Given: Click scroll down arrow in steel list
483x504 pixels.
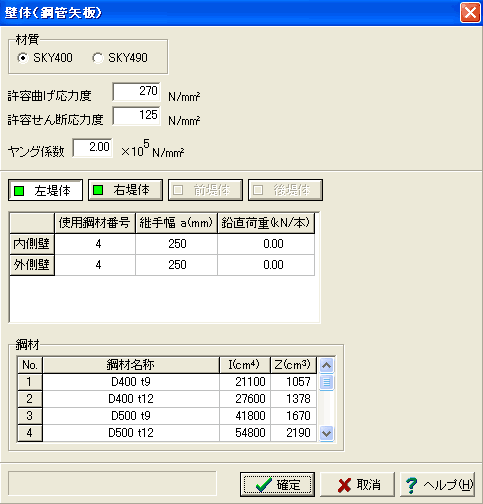Looking at the screenshot, I should pos(327,433).
